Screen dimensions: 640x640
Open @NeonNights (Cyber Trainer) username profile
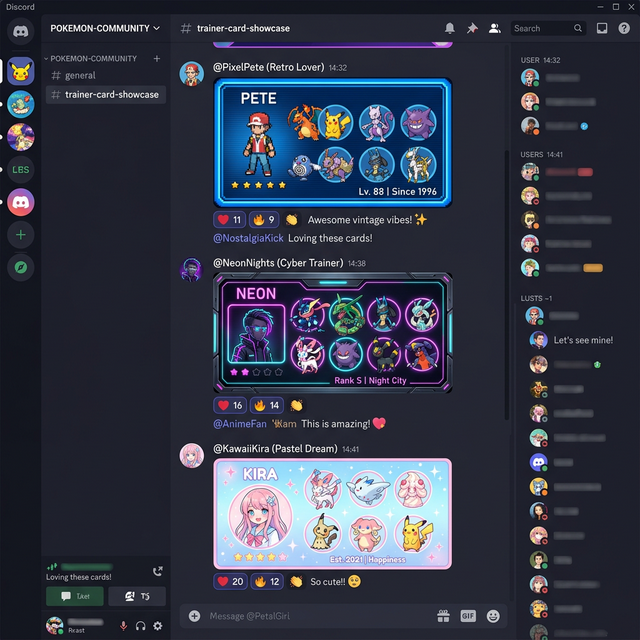click(x=278, y=263)
